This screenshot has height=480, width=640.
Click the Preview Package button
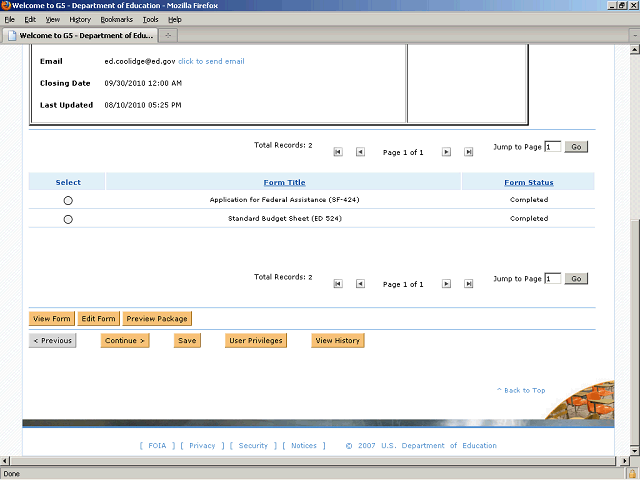(x=157, y=319)
